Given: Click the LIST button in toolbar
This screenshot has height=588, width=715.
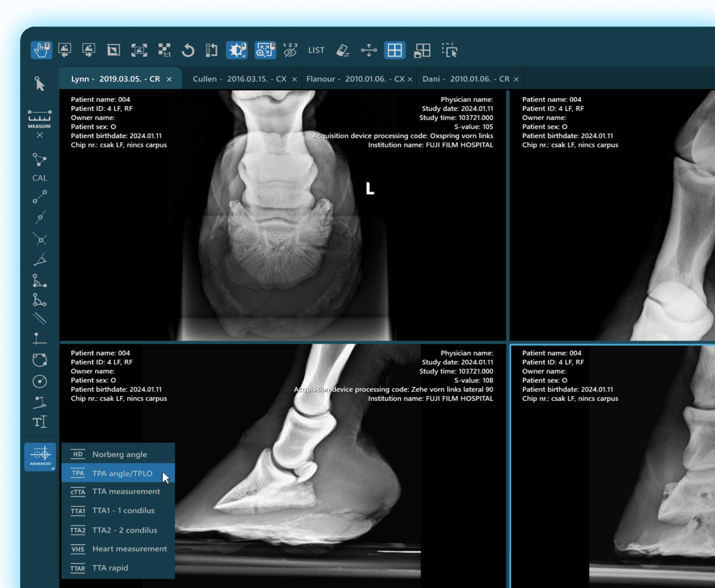Looking at the screenshot, I should point(316,50).
